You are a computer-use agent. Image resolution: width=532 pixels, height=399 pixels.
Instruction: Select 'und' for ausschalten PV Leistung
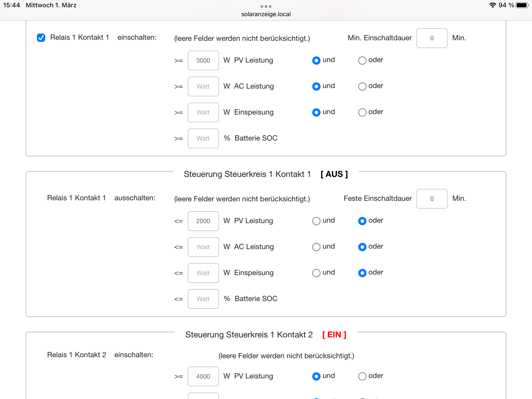[316, 221]
